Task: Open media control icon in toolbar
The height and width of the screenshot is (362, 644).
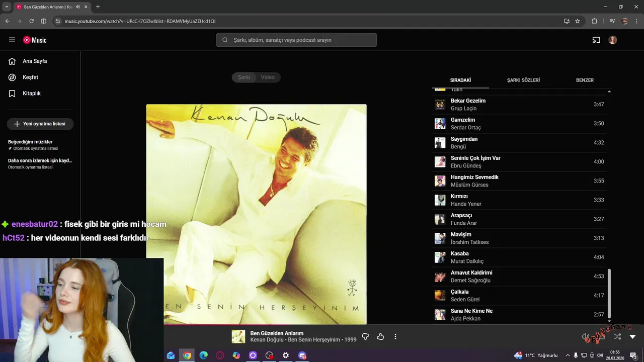Action: click(x=612, y=21)
